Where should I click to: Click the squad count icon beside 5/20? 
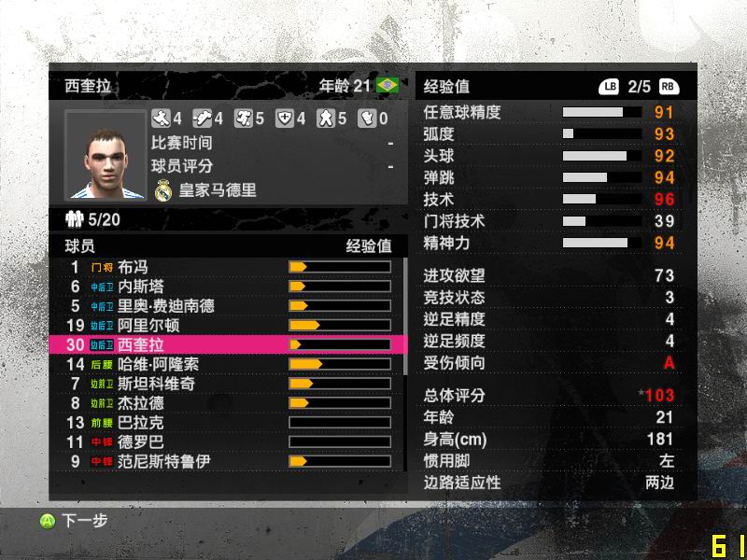click(x=75, y=219)
